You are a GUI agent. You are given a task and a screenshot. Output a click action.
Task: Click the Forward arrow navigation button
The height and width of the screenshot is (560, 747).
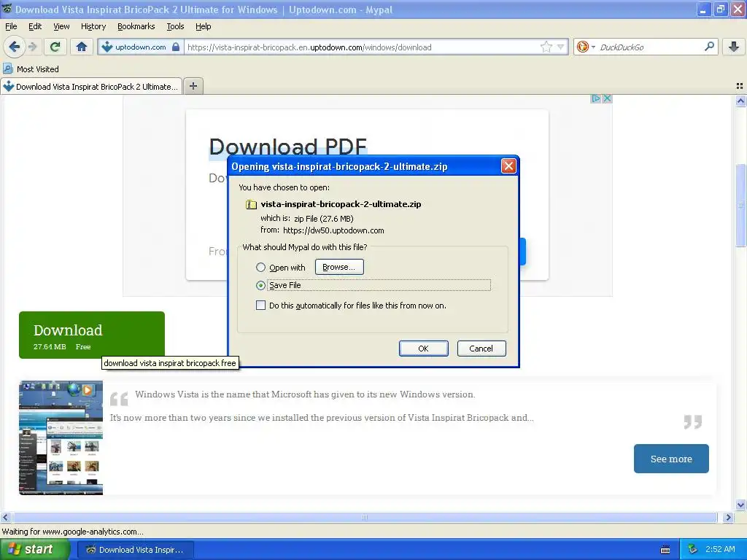coord(32,47)
